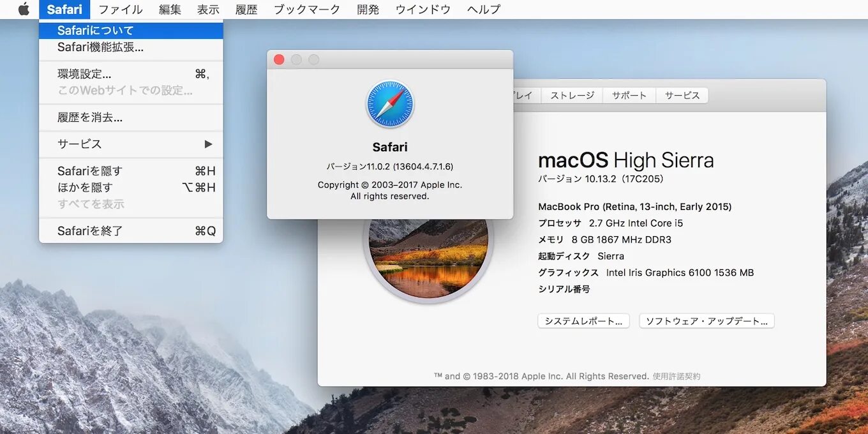Click the メモリ 8 GB 1867 MHz DDR3 line
The width and height of the screenshot is (868, 434).
(605, 240)
